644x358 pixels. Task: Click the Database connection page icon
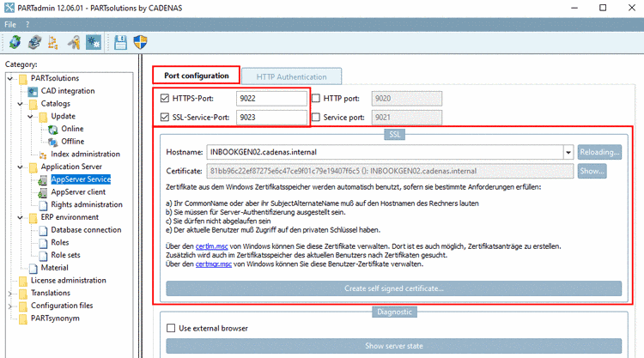(x=43, y=230)
